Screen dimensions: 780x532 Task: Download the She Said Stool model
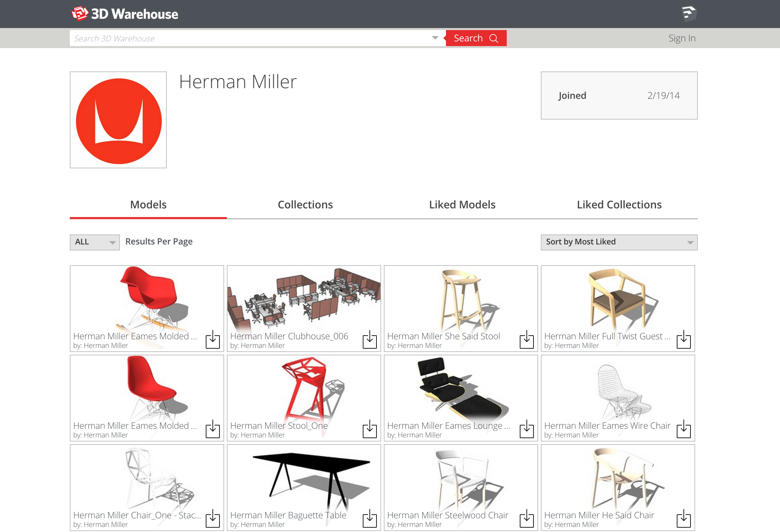(526, 340)
